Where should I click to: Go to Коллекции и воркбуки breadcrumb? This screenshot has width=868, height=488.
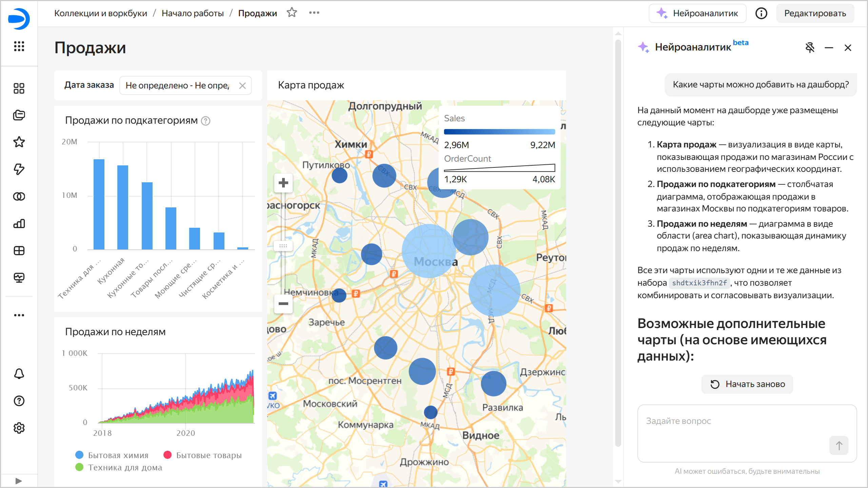101,13
